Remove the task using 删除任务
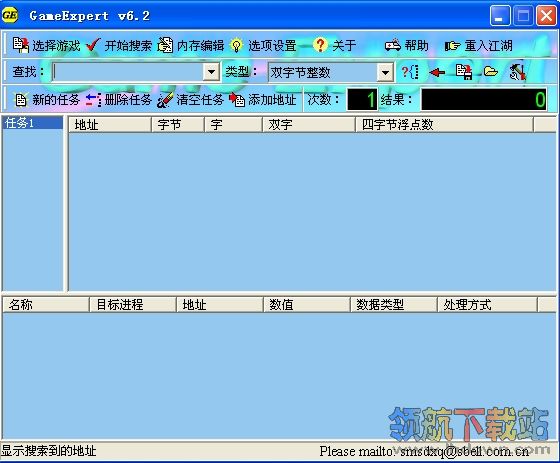 click(x=119, y=100)
